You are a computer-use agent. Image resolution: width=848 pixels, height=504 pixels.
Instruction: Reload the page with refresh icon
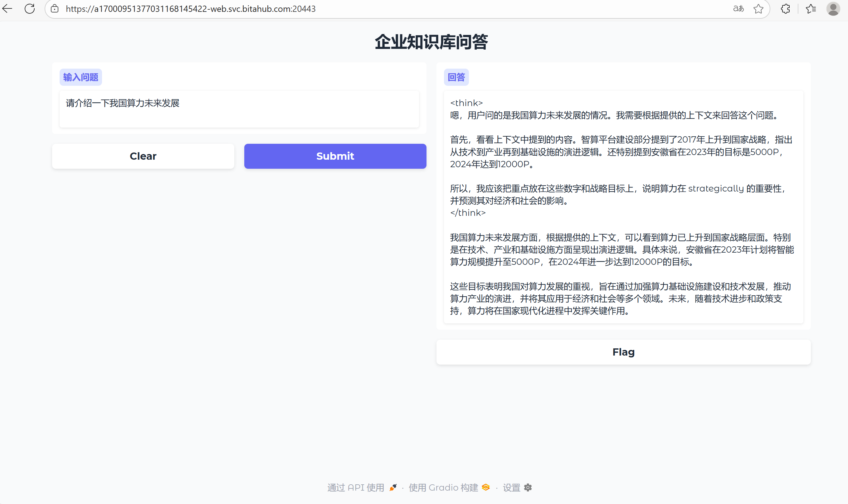[x=30, y=8]
